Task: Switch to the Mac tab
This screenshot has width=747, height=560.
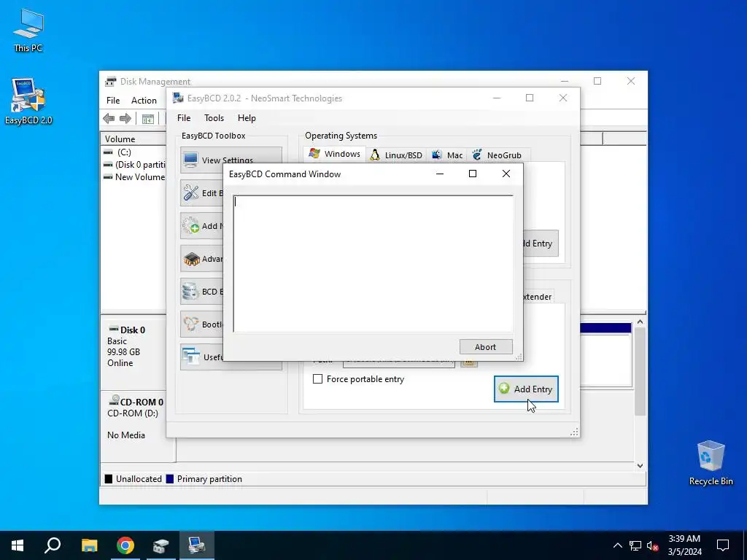Action: point(447,155)
